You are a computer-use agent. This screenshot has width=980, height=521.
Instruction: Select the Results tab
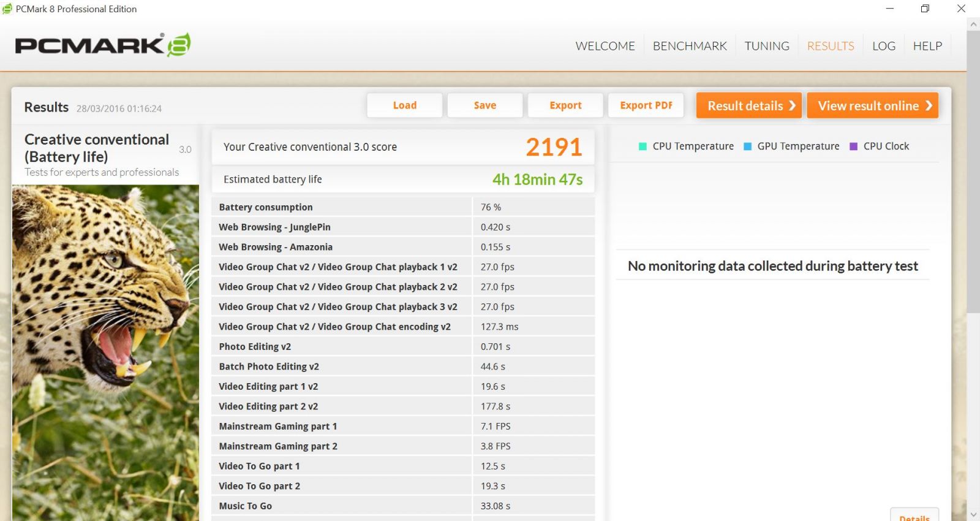coord(830,46)
